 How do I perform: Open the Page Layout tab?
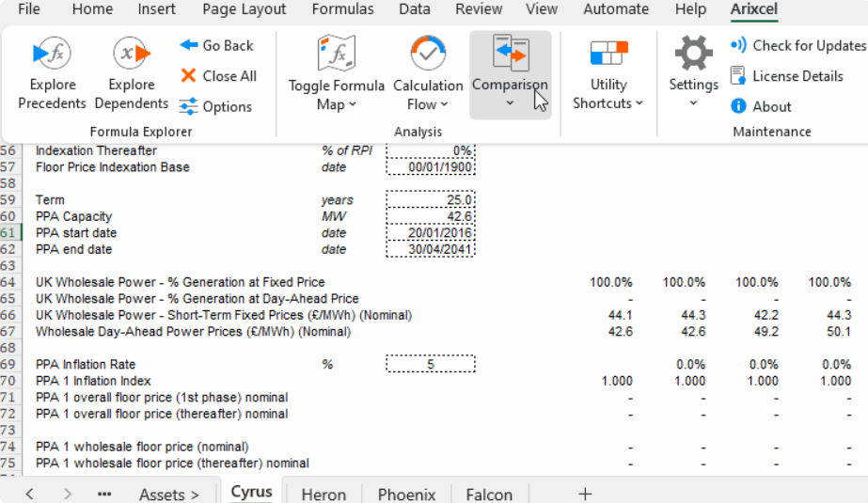tap(244, 9)
